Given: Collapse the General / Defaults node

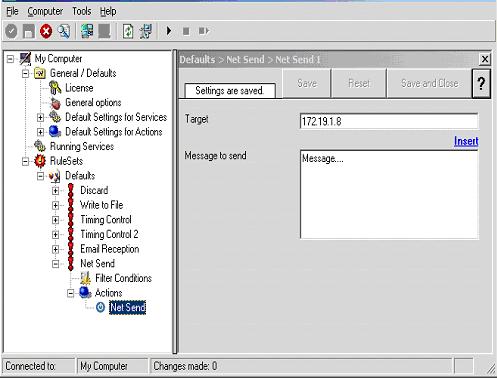Looking at the screenshot, I should (x=25, y=73).
